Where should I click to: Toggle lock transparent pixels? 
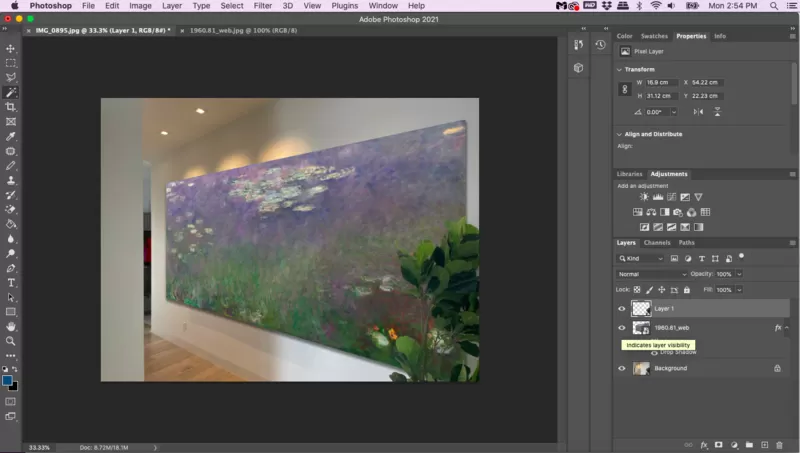(637, 290)
